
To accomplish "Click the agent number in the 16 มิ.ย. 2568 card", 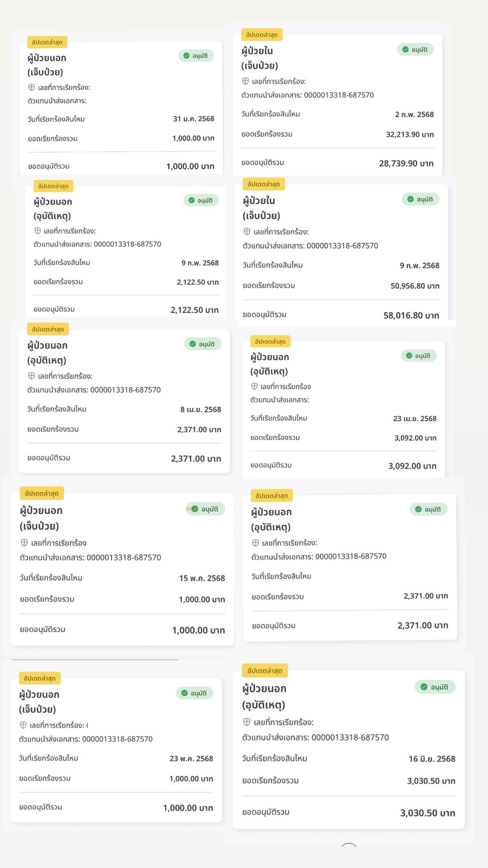I will point(350,737).
